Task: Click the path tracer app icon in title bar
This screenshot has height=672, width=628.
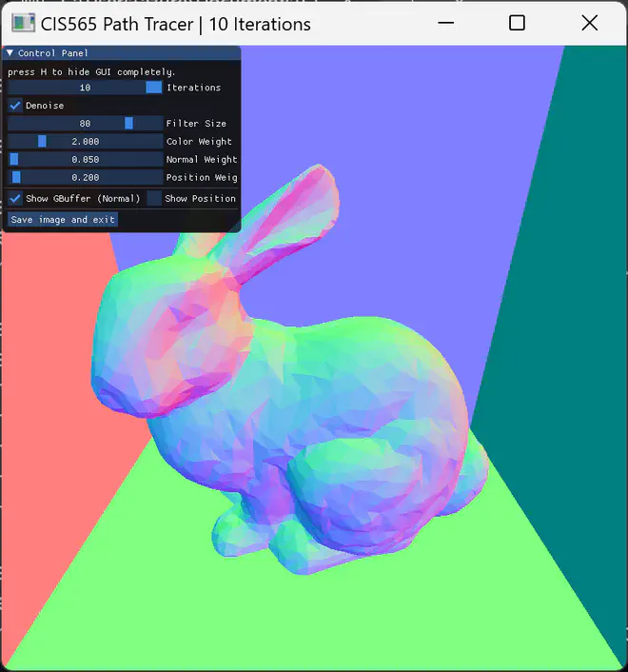Action: [24, 24]
